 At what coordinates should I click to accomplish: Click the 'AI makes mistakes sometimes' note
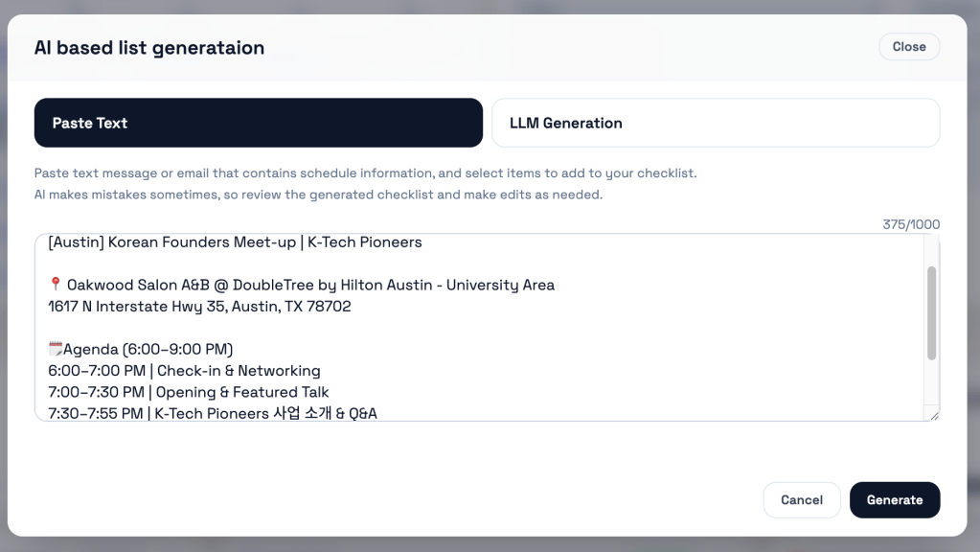click(318, 195)
